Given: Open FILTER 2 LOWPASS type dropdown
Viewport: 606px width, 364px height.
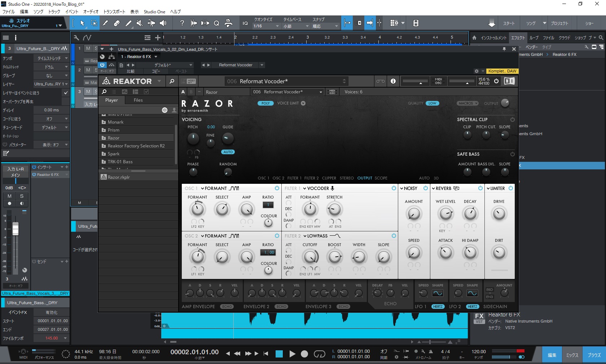Looking at the screenshot, I should 322,236.
